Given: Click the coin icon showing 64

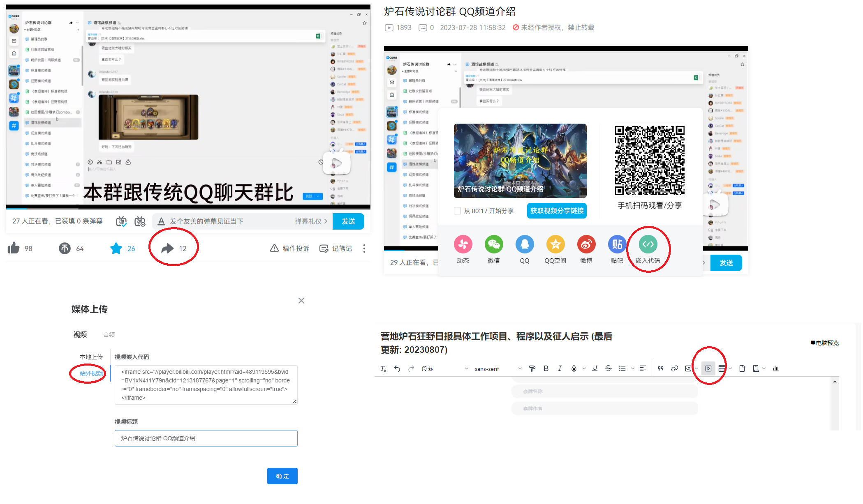Looking at the screenshot, I should point(65,249).
